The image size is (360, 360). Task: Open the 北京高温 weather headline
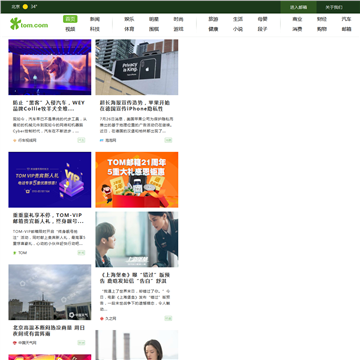48,331
